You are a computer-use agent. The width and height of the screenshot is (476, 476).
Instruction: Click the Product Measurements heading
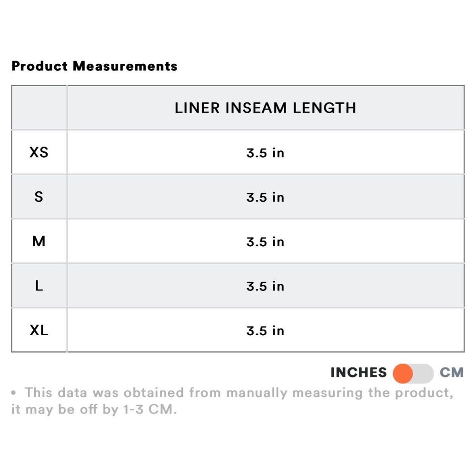tap(94, 66)
